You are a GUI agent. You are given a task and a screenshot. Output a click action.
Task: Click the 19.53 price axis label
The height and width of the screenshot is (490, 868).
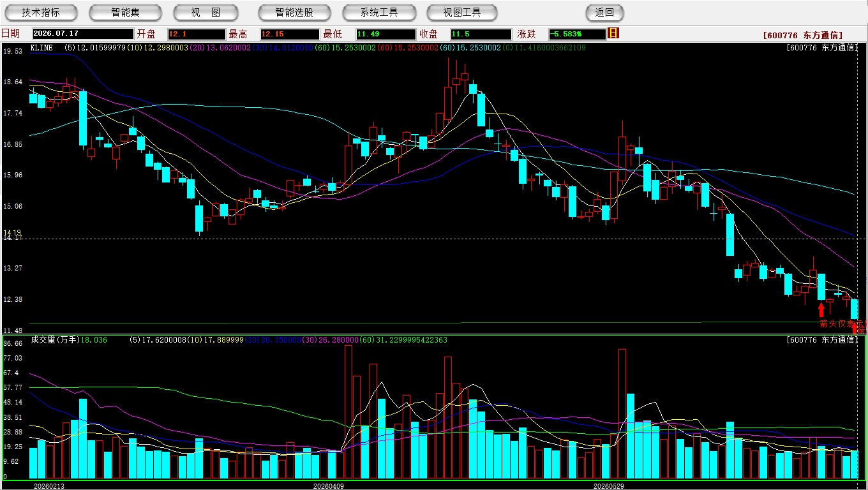click(13, 51)
